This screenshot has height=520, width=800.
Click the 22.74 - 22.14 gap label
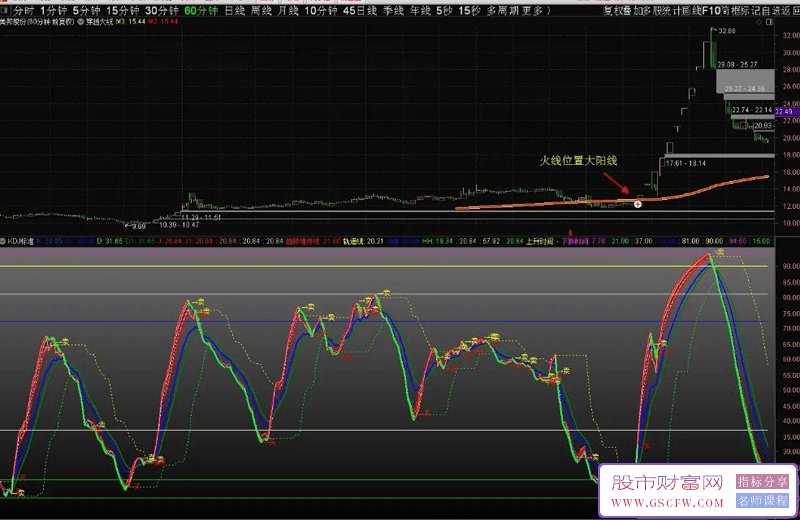(x=752, y=110)
